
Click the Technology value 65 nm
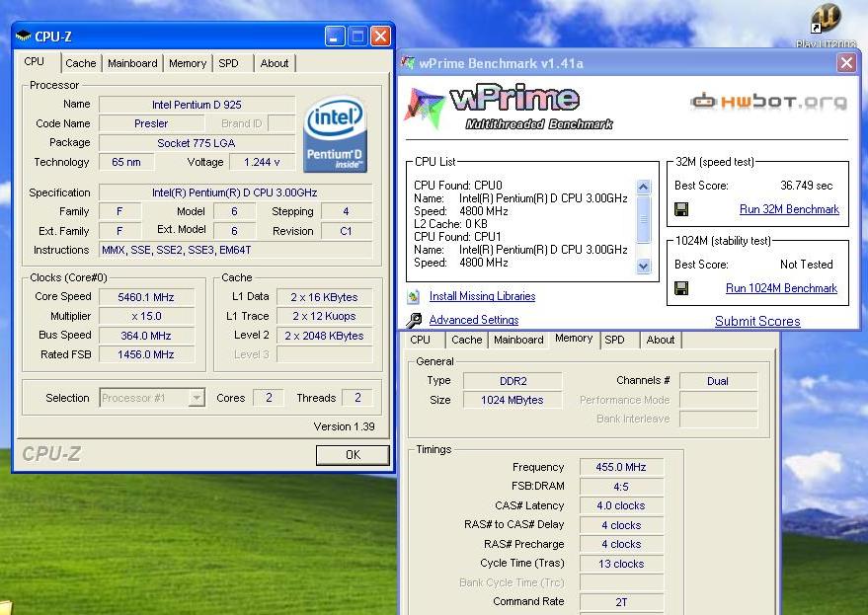126,162
